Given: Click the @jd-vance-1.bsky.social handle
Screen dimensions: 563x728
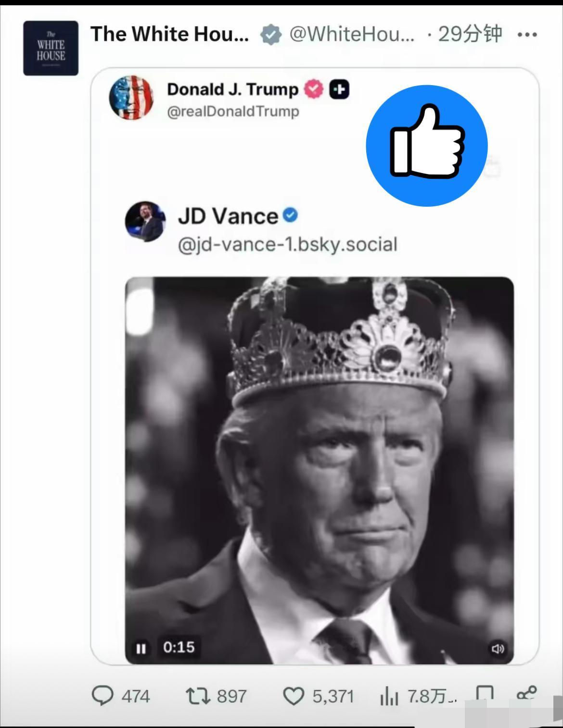Looking at the screenshot, I should pos(287,244).
